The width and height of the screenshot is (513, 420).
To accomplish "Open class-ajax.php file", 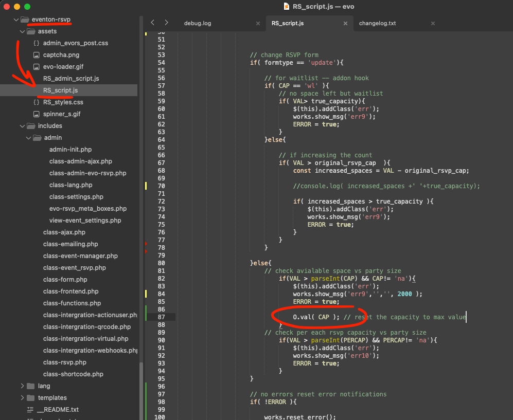I will click(64, 232).
